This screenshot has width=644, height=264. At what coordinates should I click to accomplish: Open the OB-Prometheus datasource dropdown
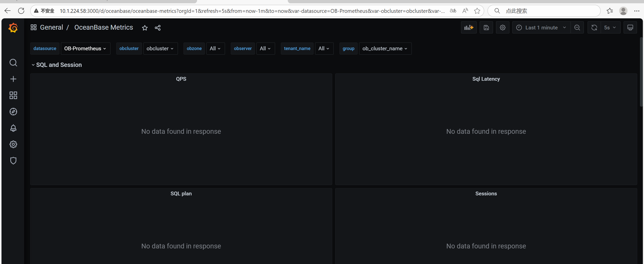(85, 49)
